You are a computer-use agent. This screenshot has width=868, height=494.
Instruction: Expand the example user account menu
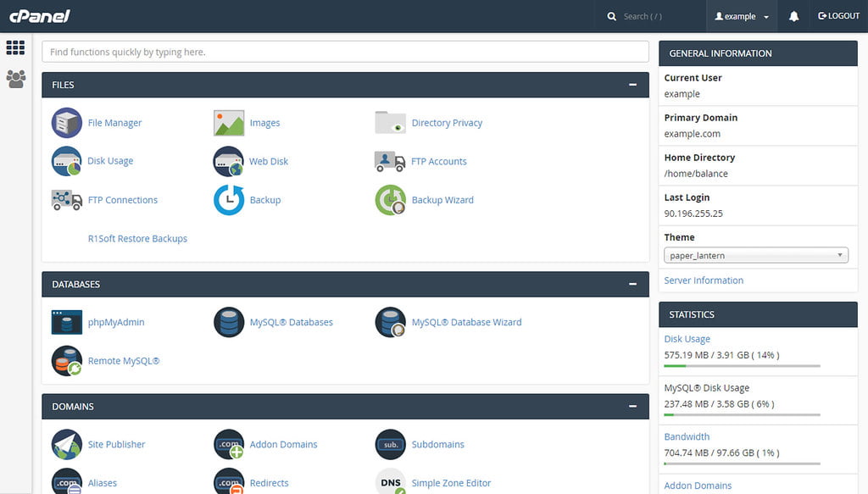click(741, 15)
